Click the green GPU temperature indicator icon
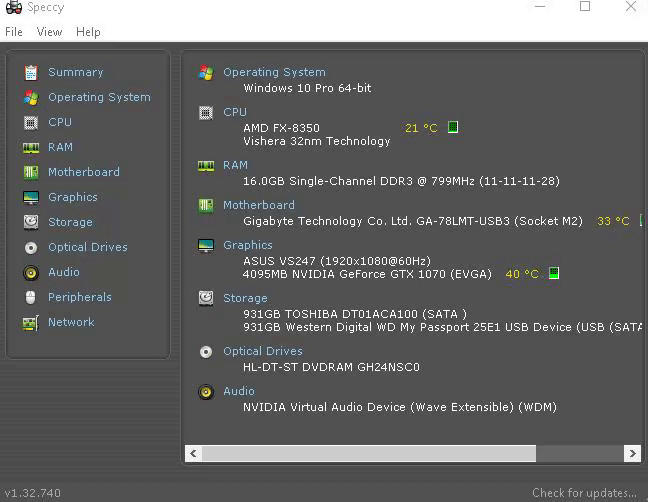The image size is (648, 502). point(554,273)
